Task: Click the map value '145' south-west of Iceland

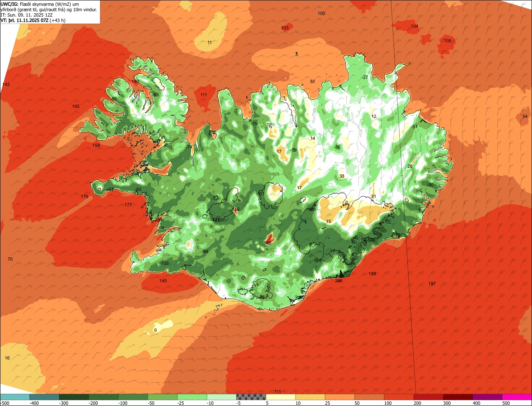Action: click(163, 281)
